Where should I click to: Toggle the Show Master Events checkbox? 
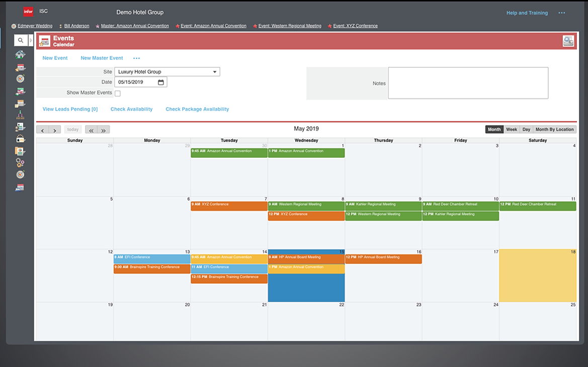pyautogui.click(x=117, y=94)
